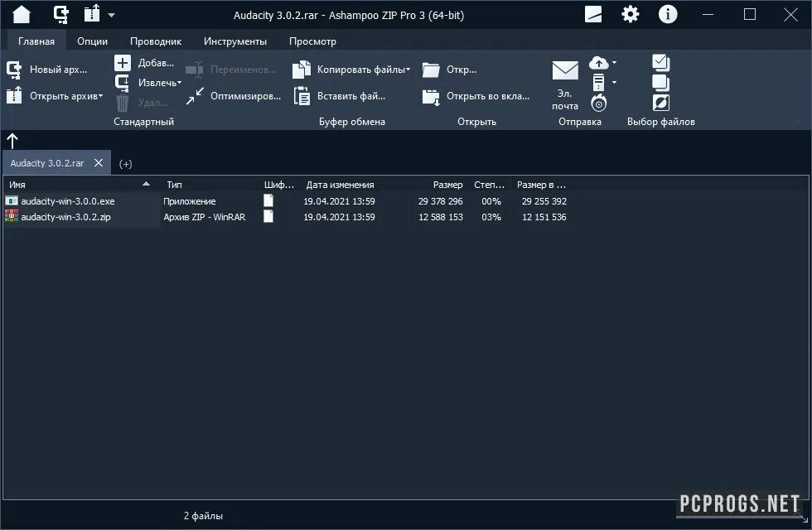Screen dimensions: 812x530
Task: Click the skin/theme icon near the gear
Action: 593,15
